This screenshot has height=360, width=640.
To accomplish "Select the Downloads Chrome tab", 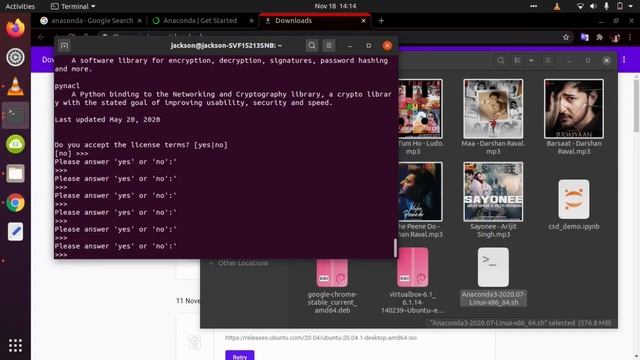I will point(314,20).
